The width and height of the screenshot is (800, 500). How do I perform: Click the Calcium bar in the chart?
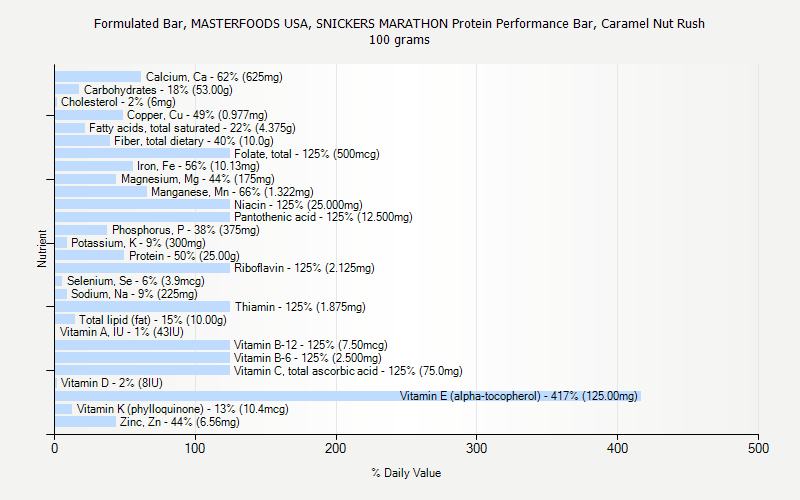tap(98, 77)
